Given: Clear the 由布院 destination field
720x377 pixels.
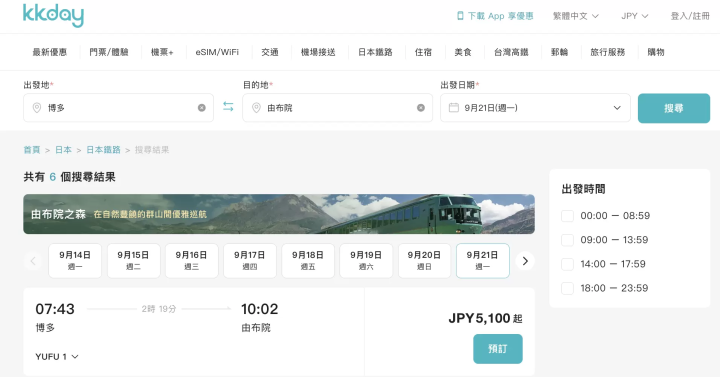Looking at the screenshot, I should [x=421, y=108].
